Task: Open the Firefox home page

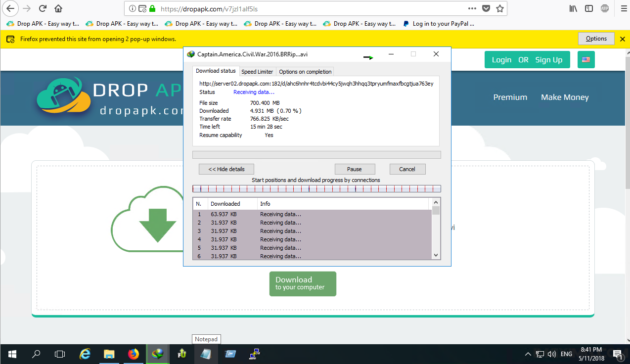Action: [x=58, y=8]
